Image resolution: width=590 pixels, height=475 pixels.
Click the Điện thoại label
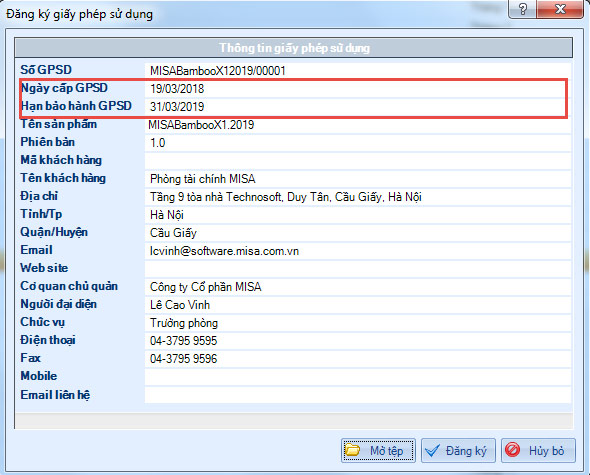coord(48,340)
